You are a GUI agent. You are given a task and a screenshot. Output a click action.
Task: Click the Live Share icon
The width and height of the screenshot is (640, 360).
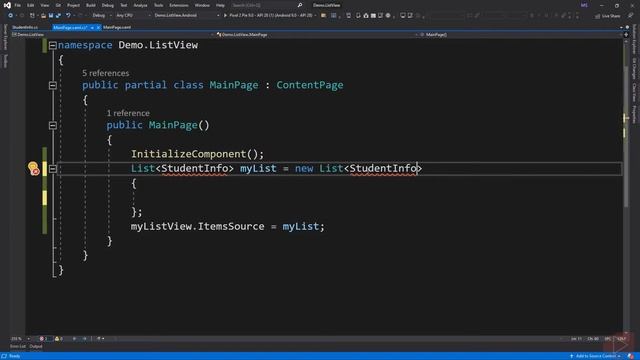click(x=597, y=16)
